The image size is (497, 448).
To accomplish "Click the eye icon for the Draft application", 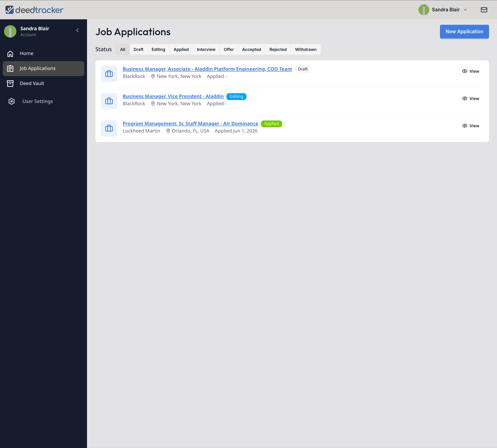I will pos(465,71).
